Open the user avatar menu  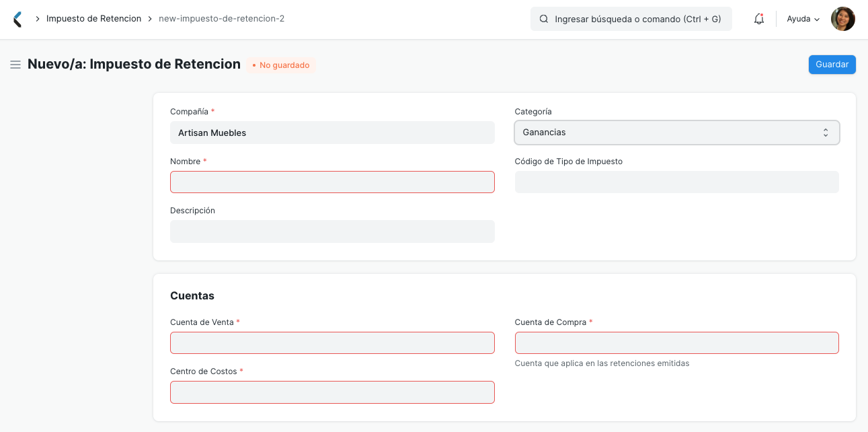pos(842,19)
